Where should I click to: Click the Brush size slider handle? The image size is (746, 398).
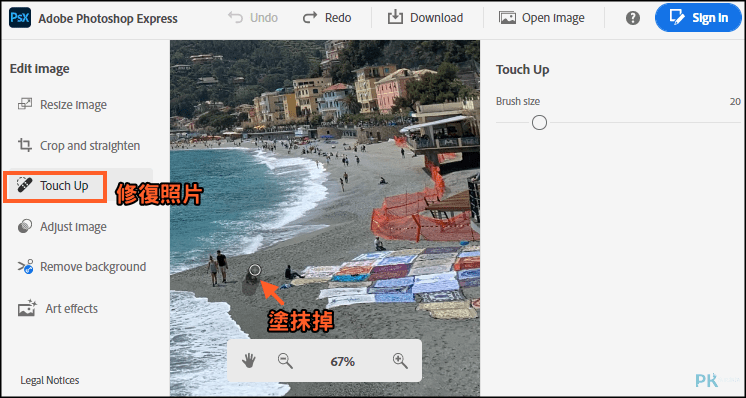click(539, 123)
